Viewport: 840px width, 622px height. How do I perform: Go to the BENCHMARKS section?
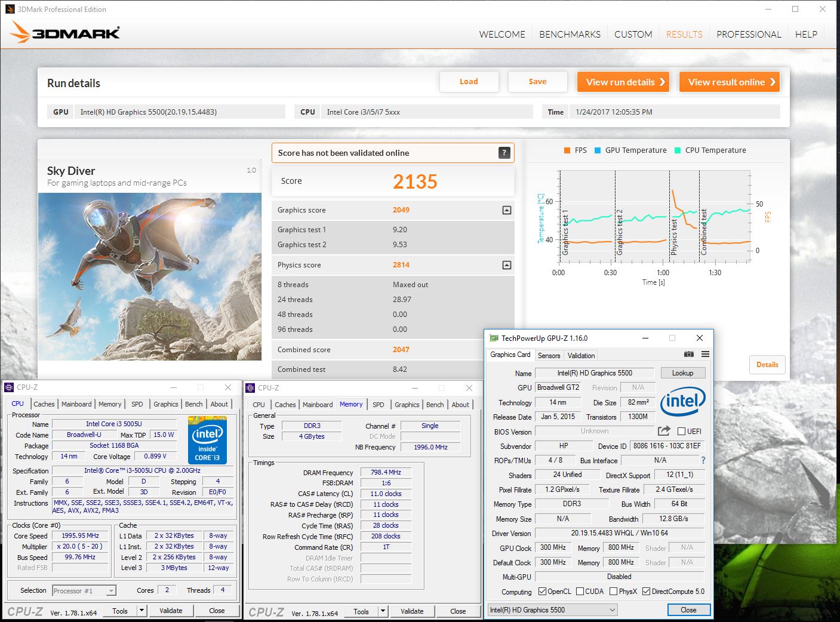pyautogui.click(x=570, y=34)
